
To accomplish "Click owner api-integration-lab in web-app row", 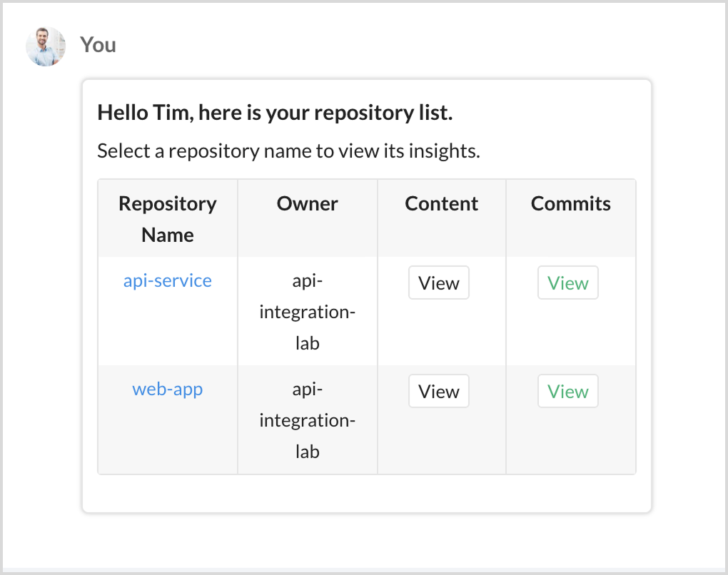I will (x=307, y=421).
